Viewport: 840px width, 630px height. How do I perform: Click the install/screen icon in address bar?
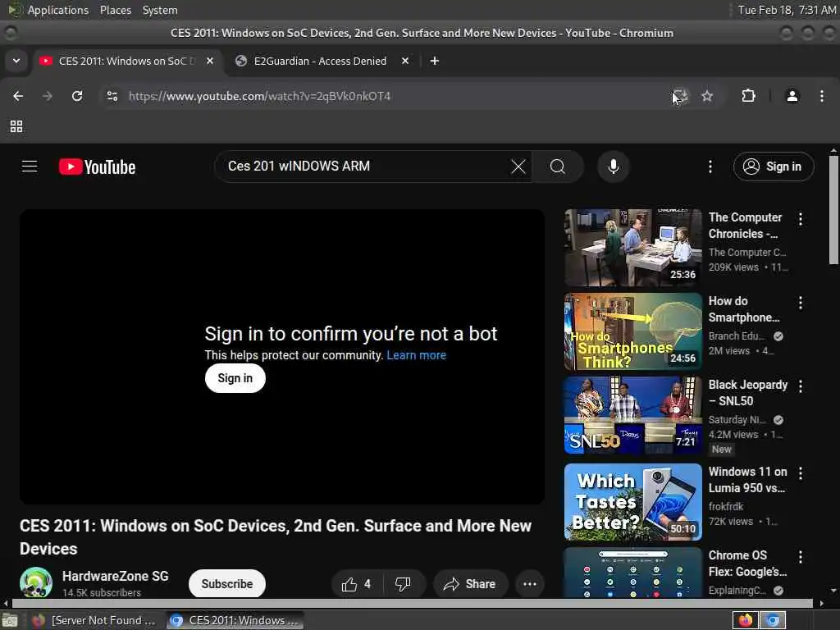click(680, 96)
